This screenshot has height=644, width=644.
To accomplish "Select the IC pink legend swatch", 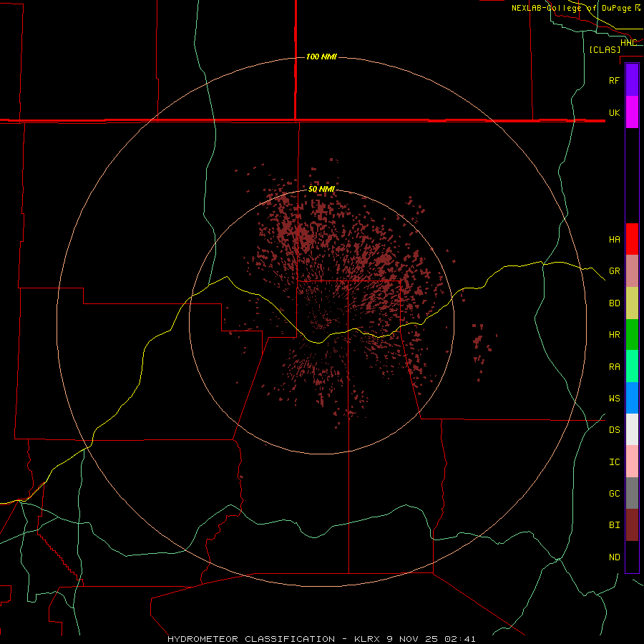I will [x=632, y=462].
